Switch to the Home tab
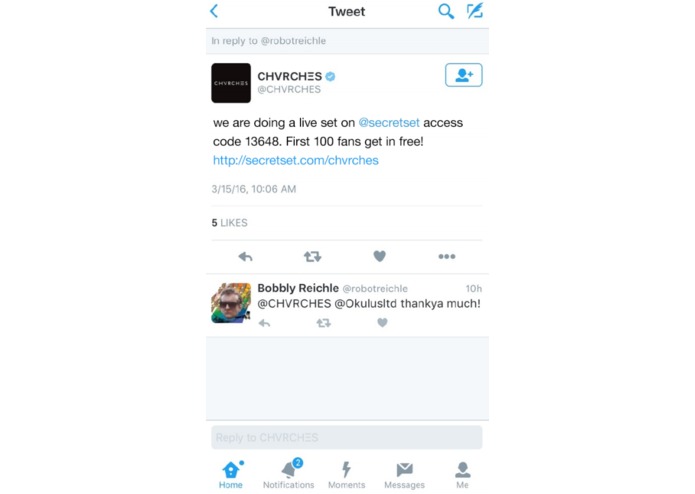The image size is (695, 494). (x=231, y=475)
